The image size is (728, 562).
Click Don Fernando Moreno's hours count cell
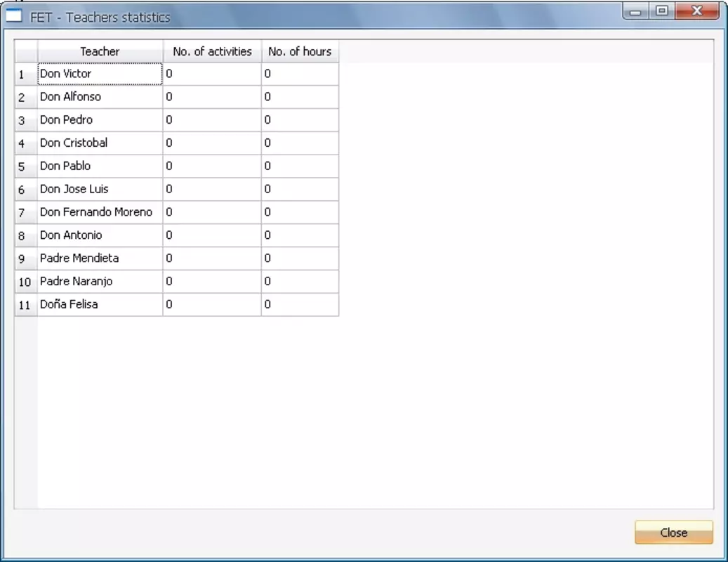[x=300, y=212]
